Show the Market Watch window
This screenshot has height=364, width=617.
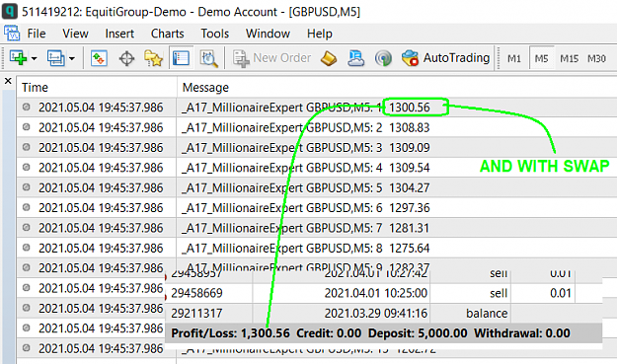99,58
